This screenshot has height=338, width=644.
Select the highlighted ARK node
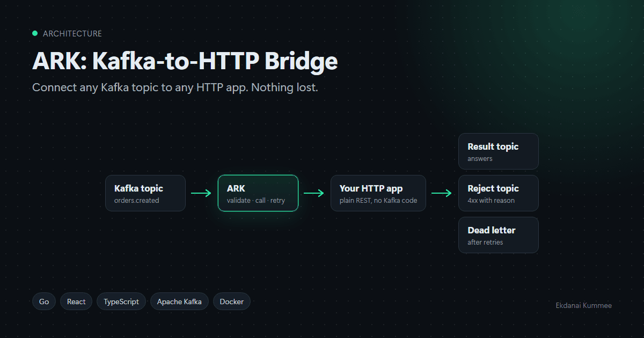point(258,193)
